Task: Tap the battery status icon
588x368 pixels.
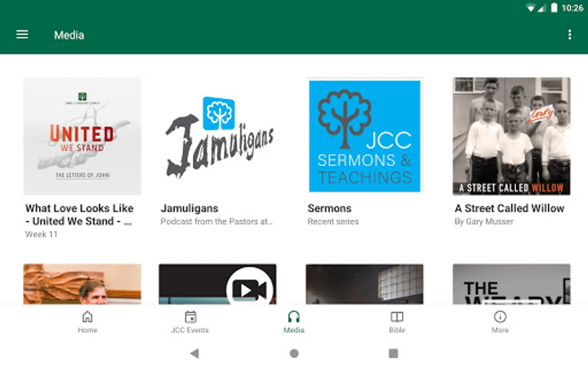Action: tap(554, 8)
